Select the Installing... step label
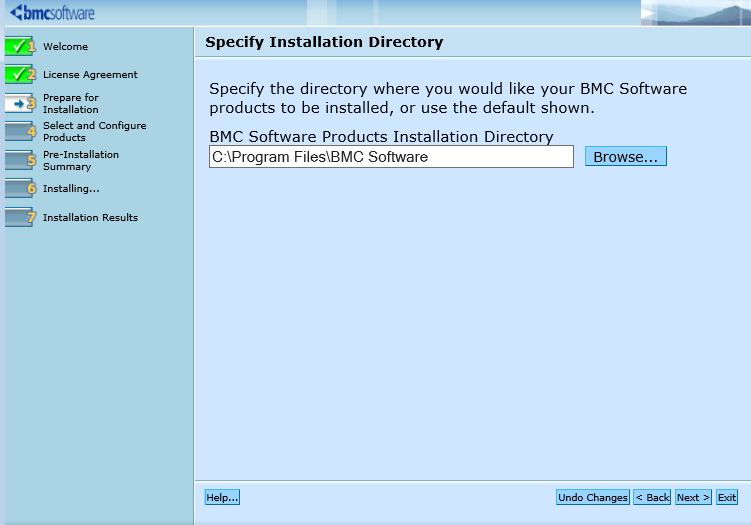 coord(71,189)
